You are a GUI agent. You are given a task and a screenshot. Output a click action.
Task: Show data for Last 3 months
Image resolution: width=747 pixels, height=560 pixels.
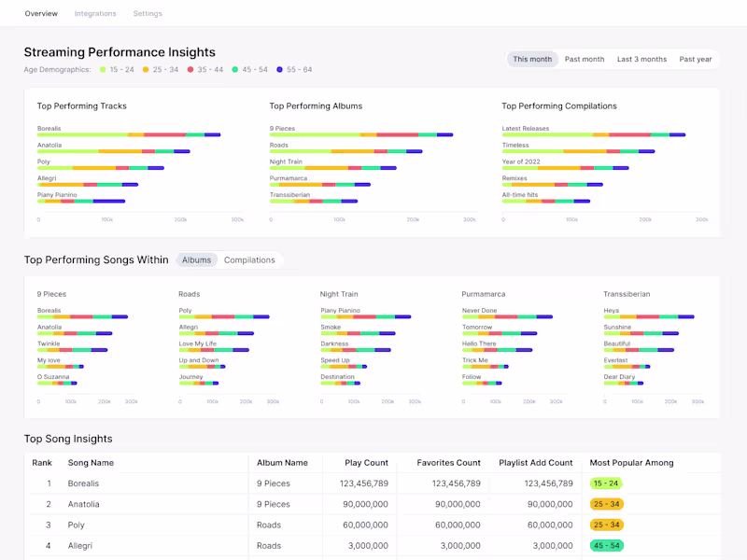click(x=641, y=59)
